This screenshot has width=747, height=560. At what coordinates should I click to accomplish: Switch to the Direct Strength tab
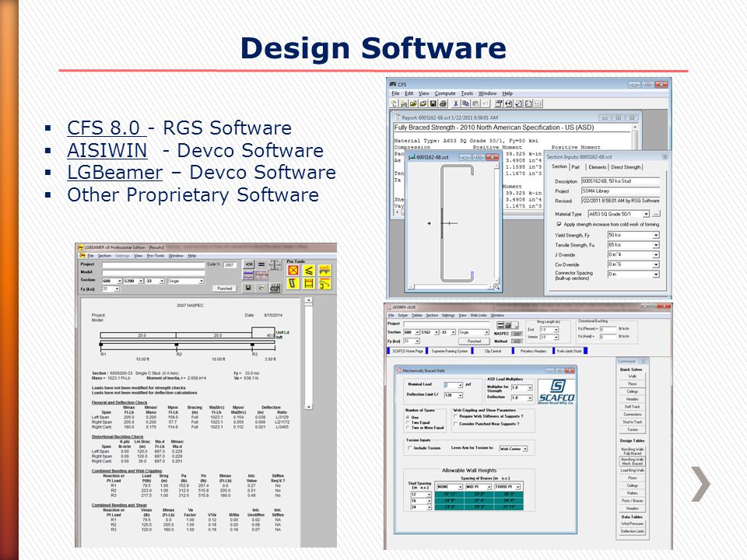coord(626,166)
